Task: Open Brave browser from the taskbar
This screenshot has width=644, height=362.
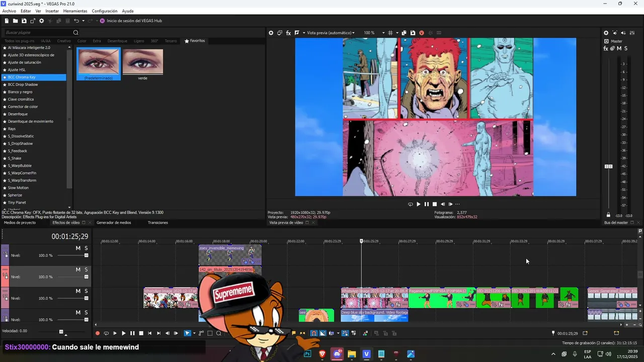Action: [x=322, y=354]
